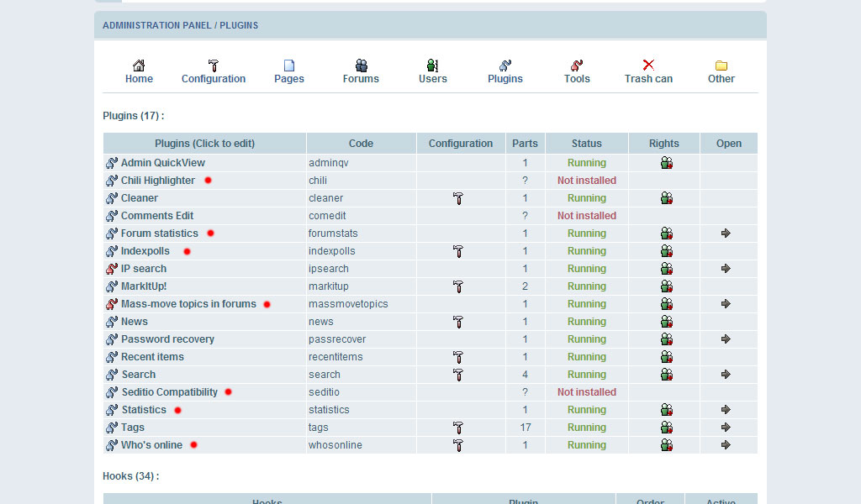
Task: Click the Cleaner configuration hammer icon
Action: coord(458,198)
